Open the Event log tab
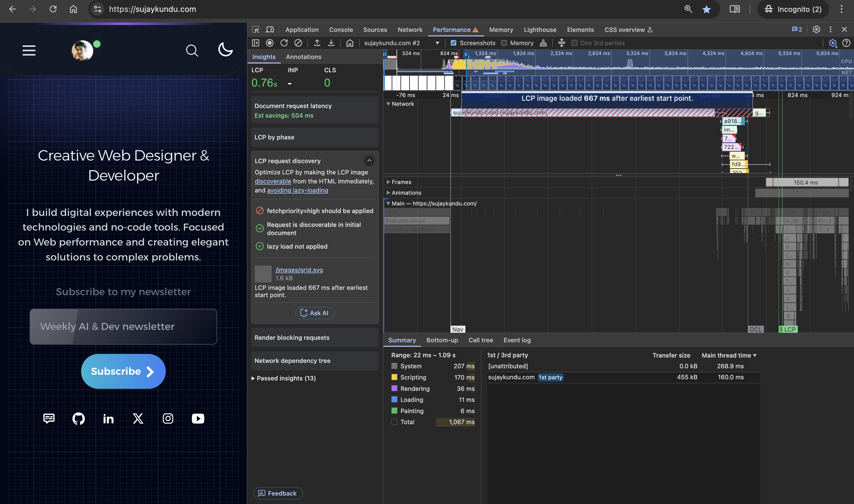Image resolution: width=854 pixels, height=504 pixels. [517, 340]
